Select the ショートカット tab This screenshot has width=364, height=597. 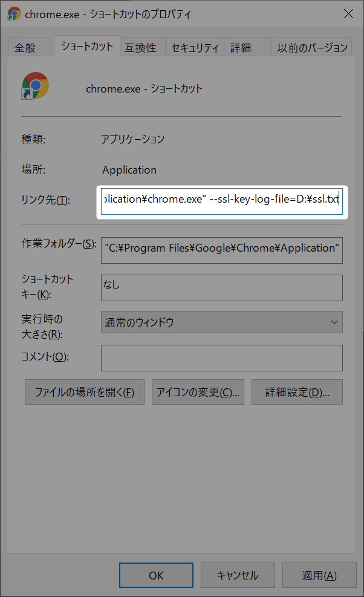[x=87, y=46]
